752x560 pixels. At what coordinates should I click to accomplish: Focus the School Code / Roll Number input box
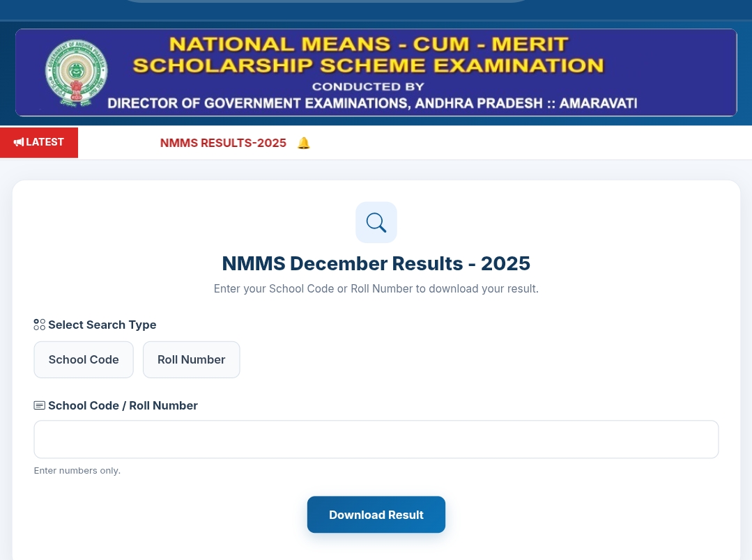coord(376,440)
